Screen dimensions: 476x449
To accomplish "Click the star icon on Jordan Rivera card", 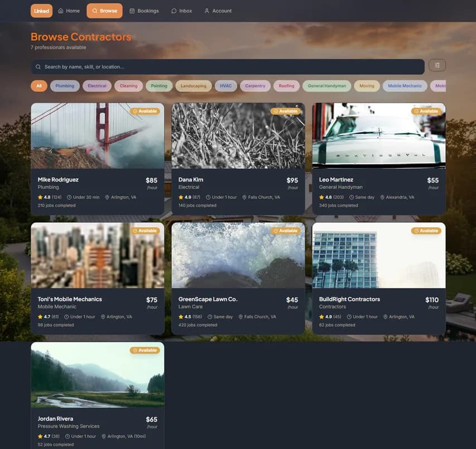I will 40,436.
